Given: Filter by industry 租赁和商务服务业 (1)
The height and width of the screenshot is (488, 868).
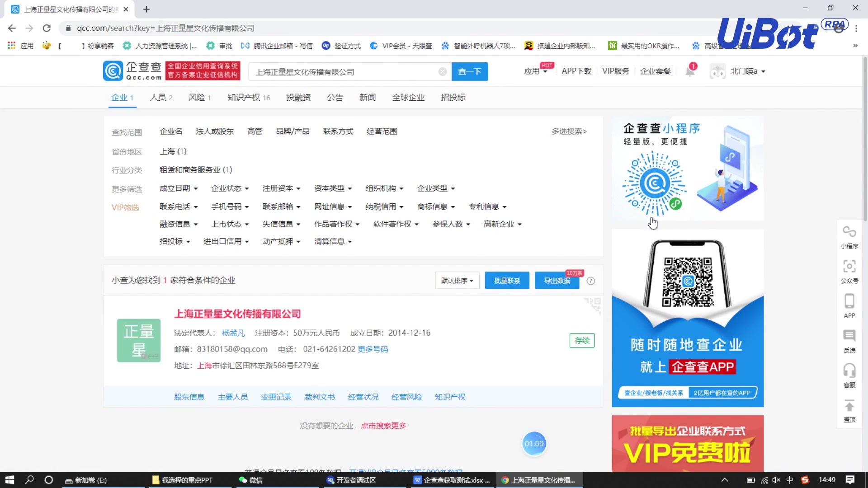Looking at the screenshot, I should (196, 170).
